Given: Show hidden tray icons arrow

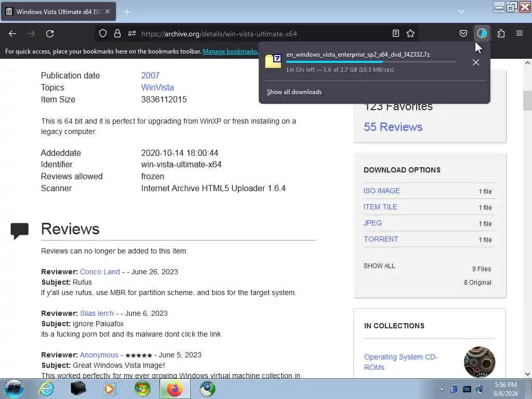Looking at the screenshot, I should pyautogui.click(x=442, y=389).
